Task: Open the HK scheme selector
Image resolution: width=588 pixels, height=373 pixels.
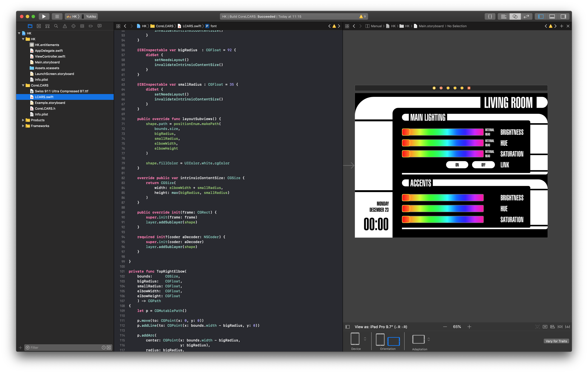Action: click(72, 16)
